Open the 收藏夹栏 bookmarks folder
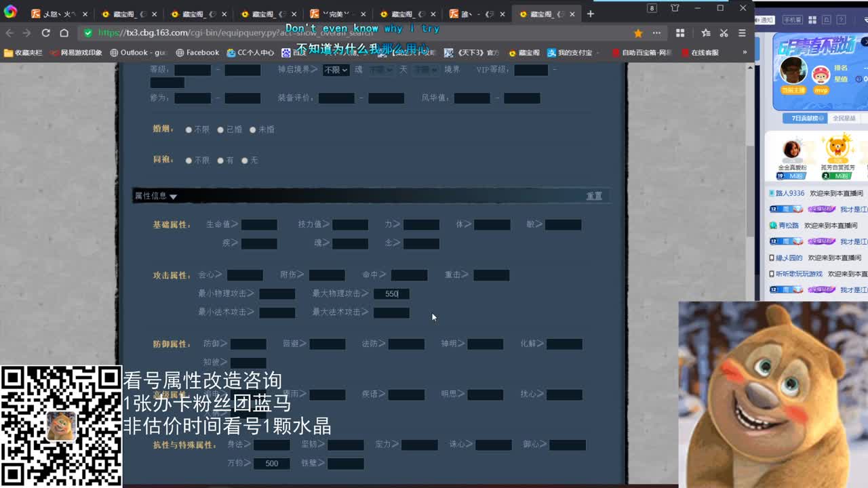The width and height of the screenshot is (868, 488). point(23,52)
